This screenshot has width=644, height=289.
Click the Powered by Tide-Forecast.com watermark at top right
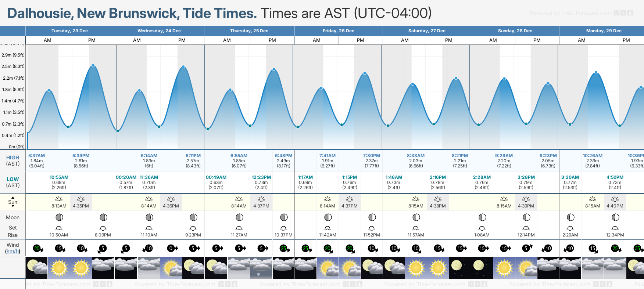point(581,13)
